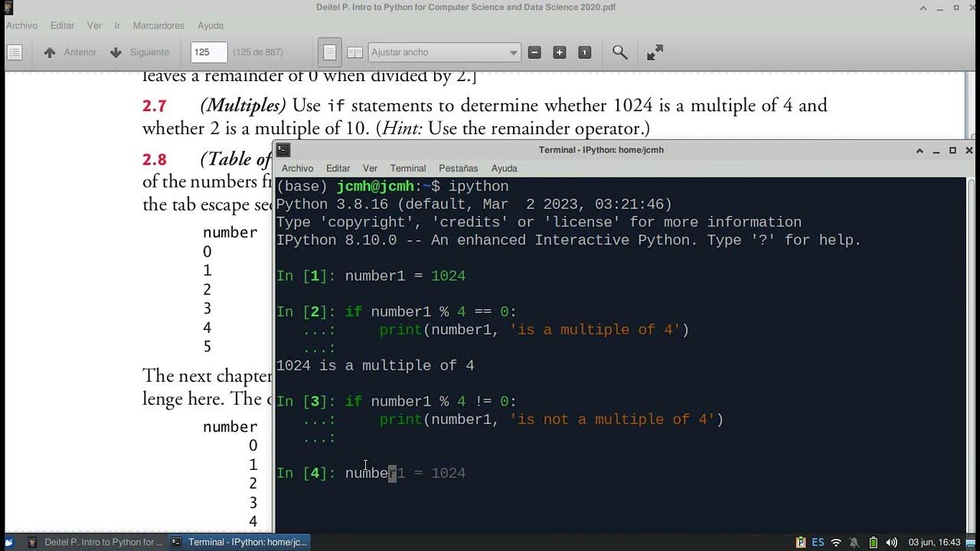980x551 pixels.
Task: Close the PDF viewer window
Action: [x=972, y=7]
